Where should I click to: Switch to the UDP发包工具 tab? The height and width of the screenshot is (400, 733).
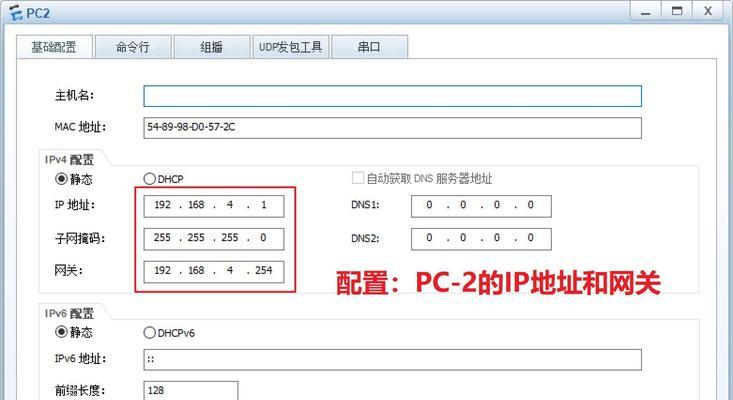pyautogui.click(x=291, y=47)
